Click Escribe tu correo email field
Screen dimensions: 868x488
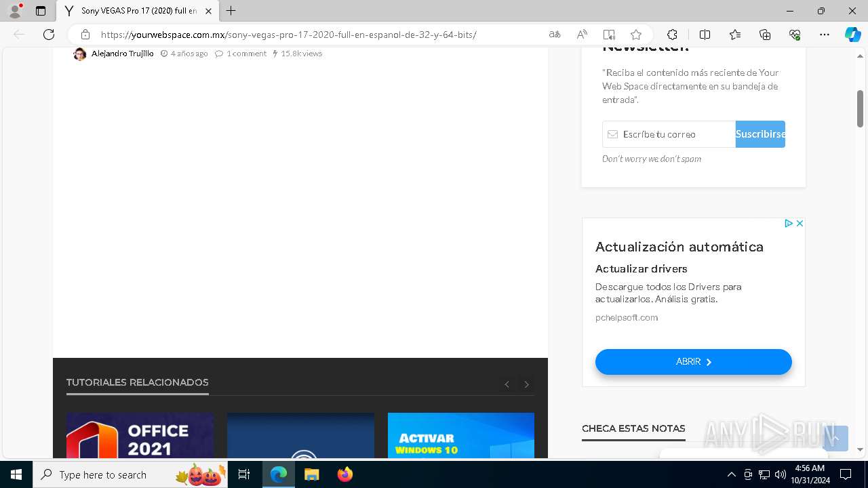[669, 134]
